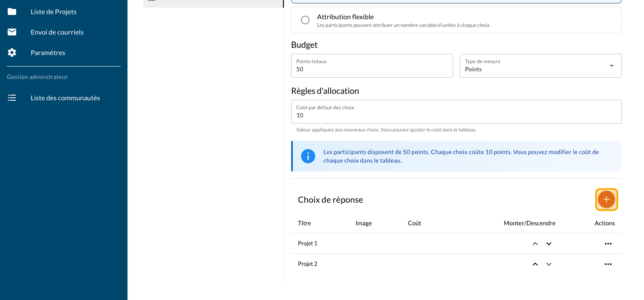Click the list icon for Liste des communautés
This screenshot has height=300, width=644.
pos(12,98)
